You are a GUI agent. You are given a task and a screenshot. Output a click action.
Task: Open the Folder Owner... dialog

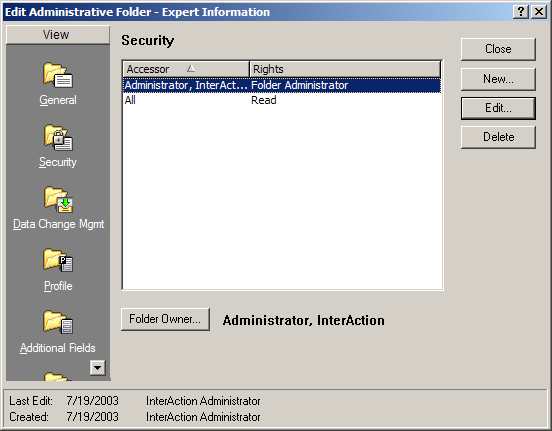tap(165, 319)
